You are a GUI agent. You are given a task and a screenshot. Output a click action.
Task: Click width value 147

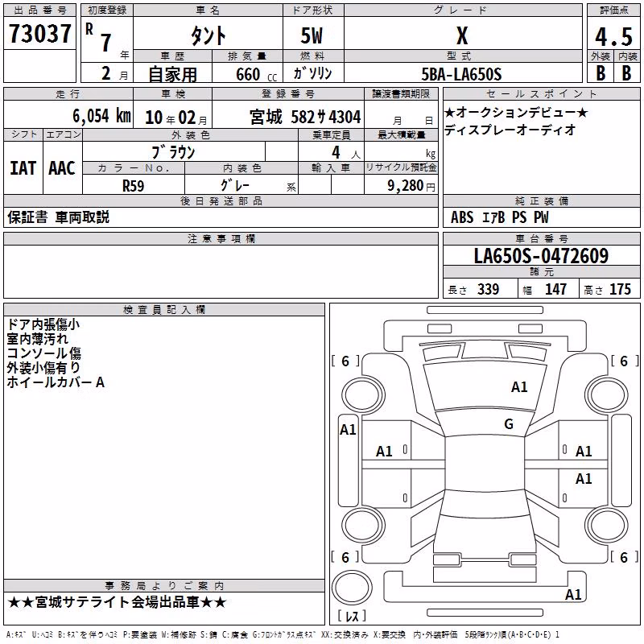point(555,289)
